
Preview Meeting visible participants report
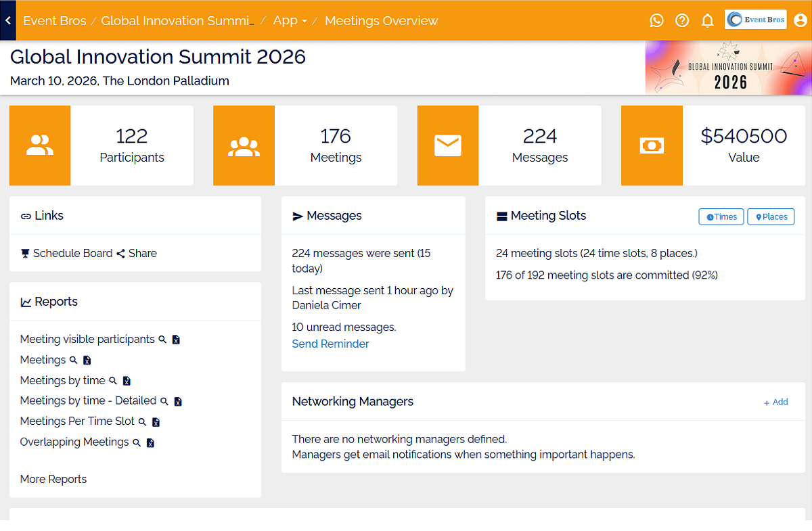[x=162, y=340]
